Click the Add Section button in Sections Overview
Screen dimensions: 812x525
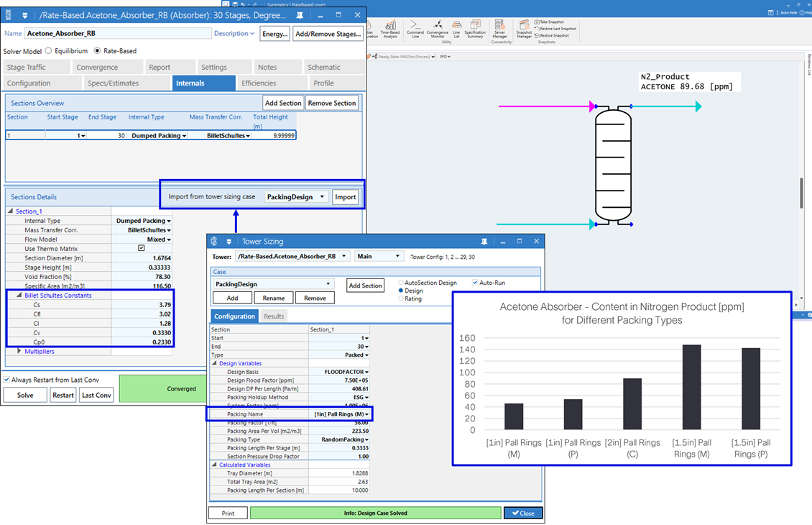pos(284,103)
